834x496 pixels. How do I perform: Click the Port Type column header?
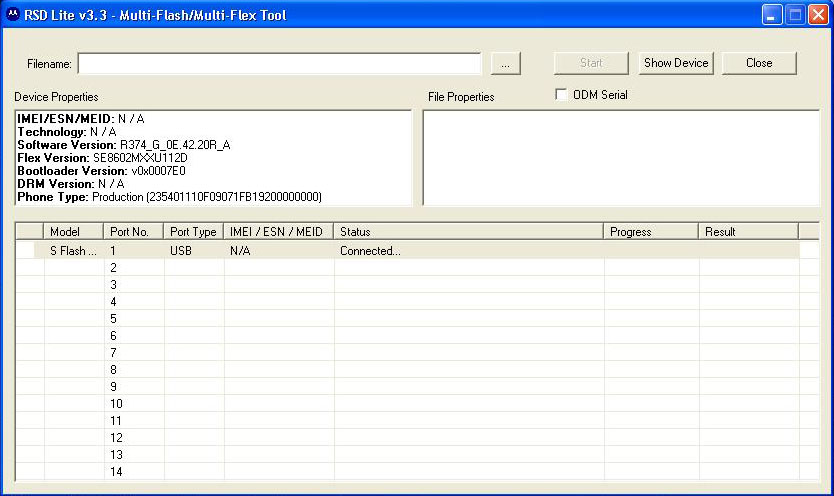[194, 232]
